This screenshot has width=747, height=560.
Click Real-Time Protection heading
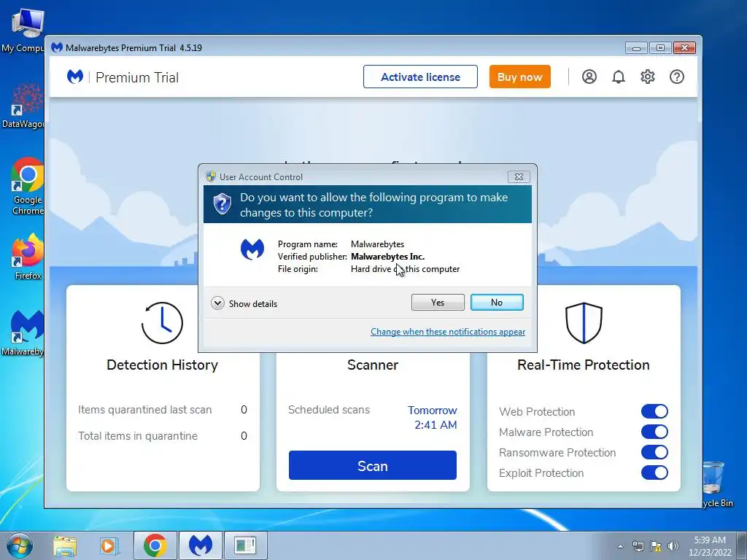click(584, 365)
